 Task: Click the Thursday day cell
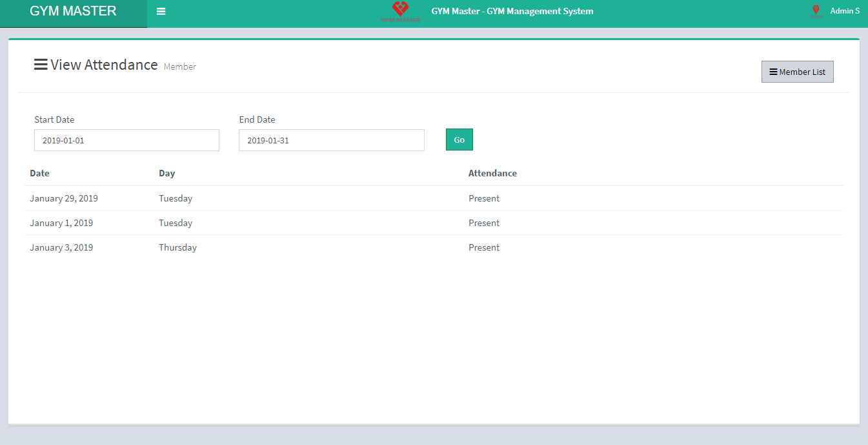pyautogui.click(x=177, y=247)
